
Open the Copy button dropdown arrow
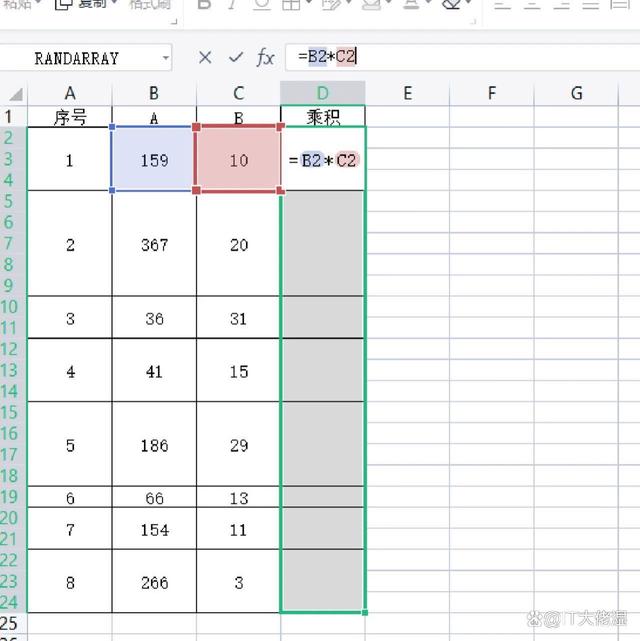click(x=114, y=3)
